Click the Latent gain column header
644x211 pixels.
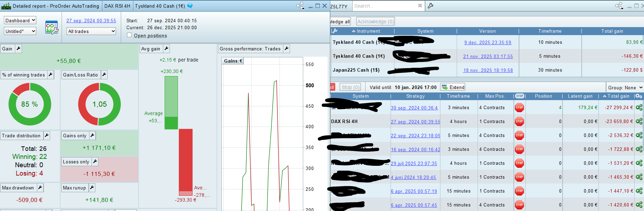[x=580, y=96]
